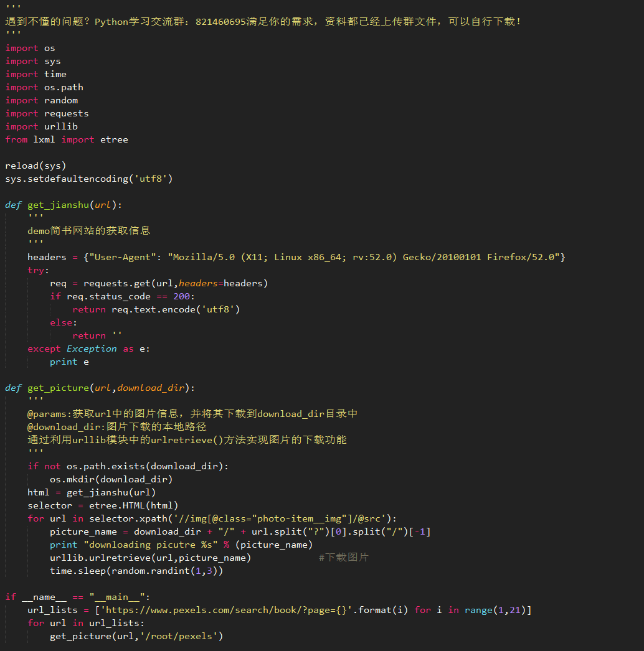Viewport: 644px width, 651px height.
Task: Select the 'import os.path' line
Action: tap(44, 88)
